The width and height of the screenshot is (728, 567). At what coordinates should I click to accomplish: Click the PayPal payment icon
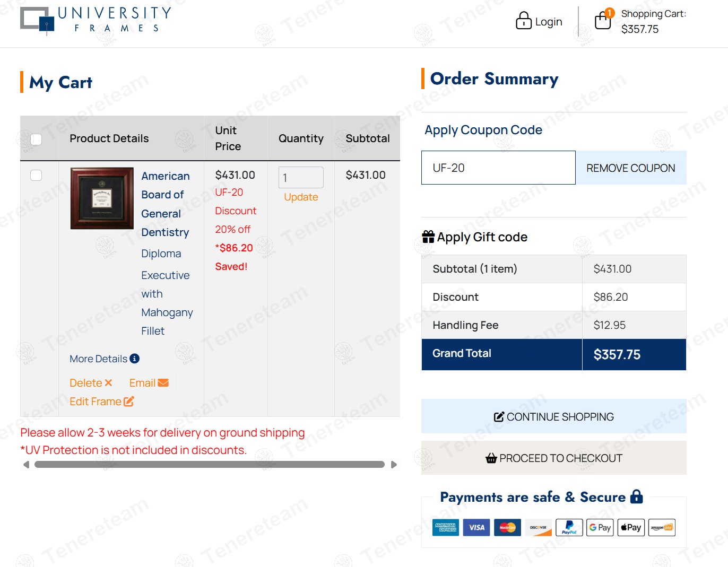pyautogui.click(x=569, y=527)
